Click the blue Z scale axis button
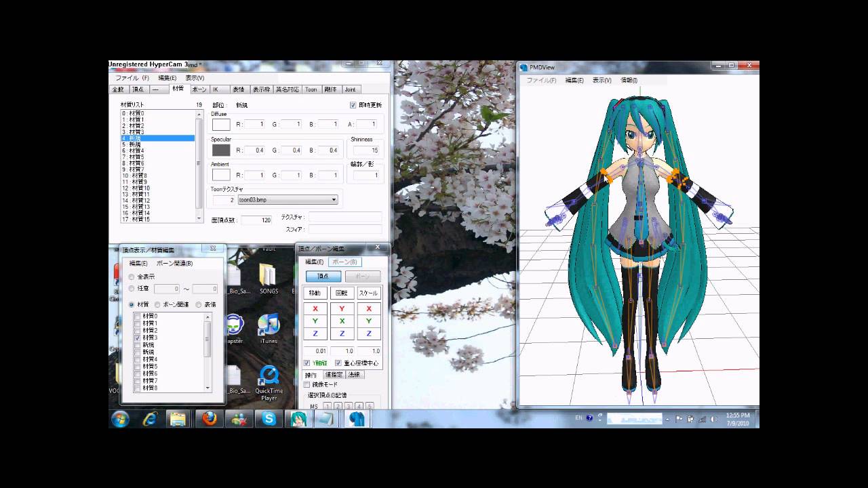868x488 pixels. click(x=368, y=333)
